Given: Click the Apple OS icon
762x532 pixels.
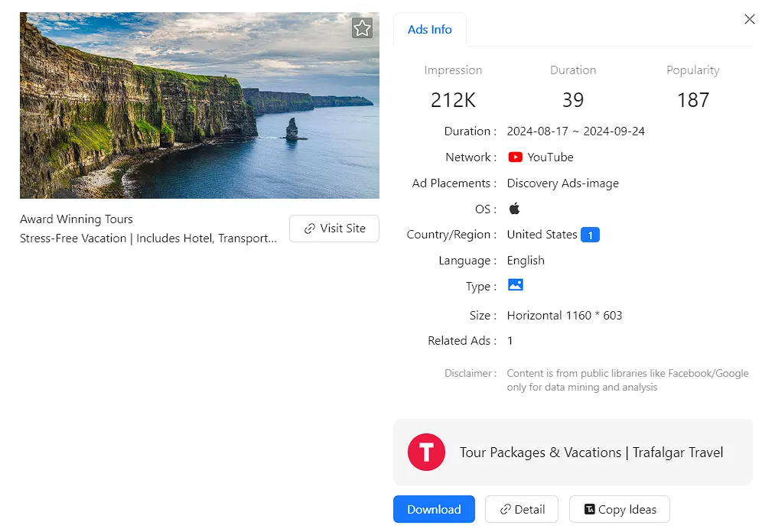Looking at the screenshot, I should (515, 209).
